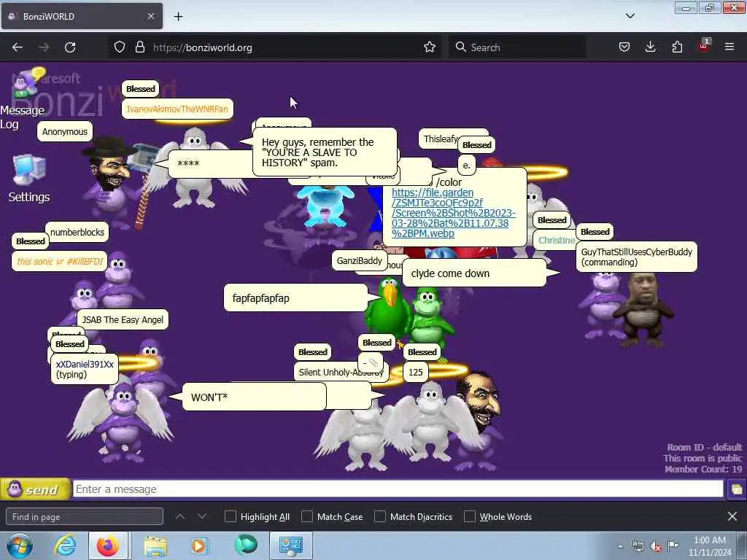Reload the page with the refresh icon
Screen dimensions: 747x560
(70, 47)
